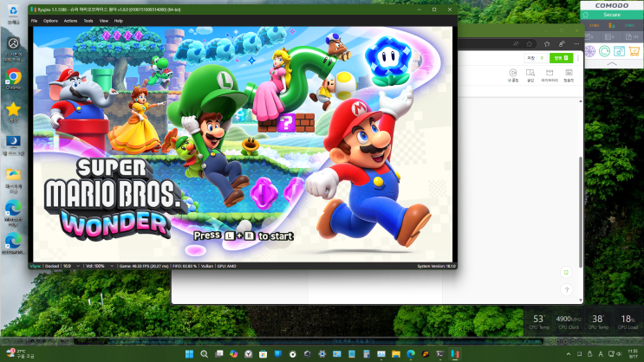
Task: Open the Windows Start menu
Action: tap(189, 354)
